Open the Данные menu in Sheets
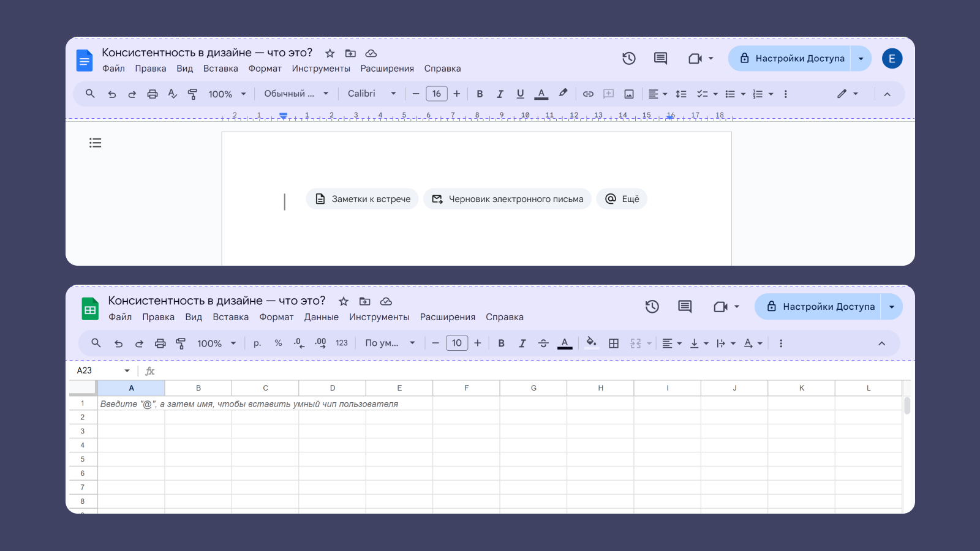980x551 pixels. 321,317
